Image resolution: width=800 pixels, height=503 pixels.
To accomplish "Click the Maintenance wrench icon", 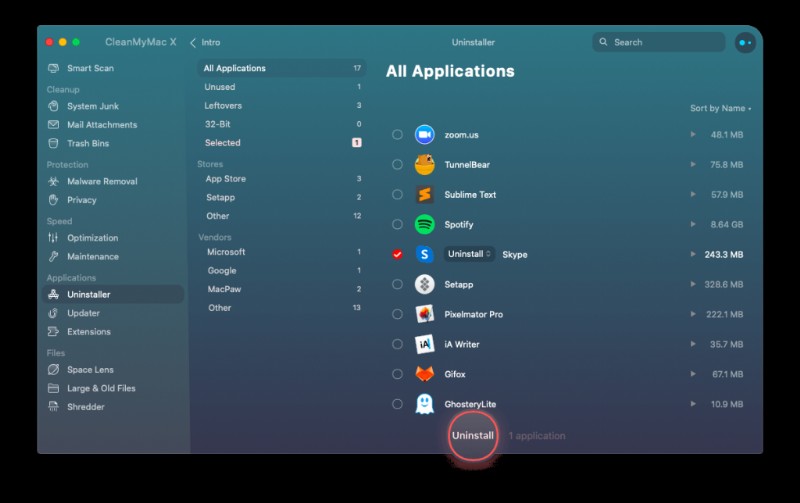I will click(x=53, y=257).
